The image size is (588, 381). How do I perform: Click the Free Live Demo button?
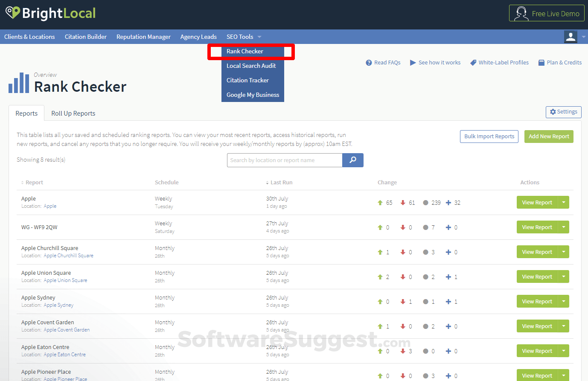547,13
